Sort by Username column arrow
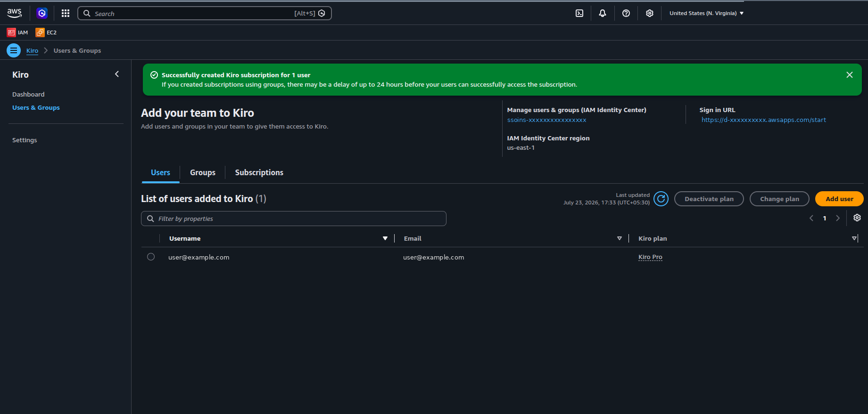 (385, 238)
